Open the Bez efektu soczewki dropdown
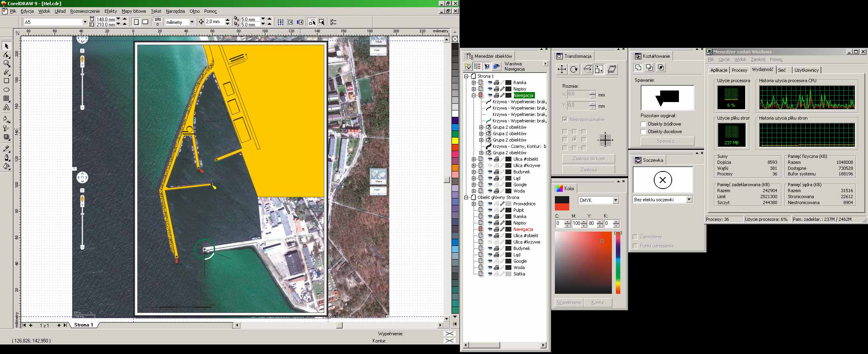The image size is (868, 354). coord(689,200)
